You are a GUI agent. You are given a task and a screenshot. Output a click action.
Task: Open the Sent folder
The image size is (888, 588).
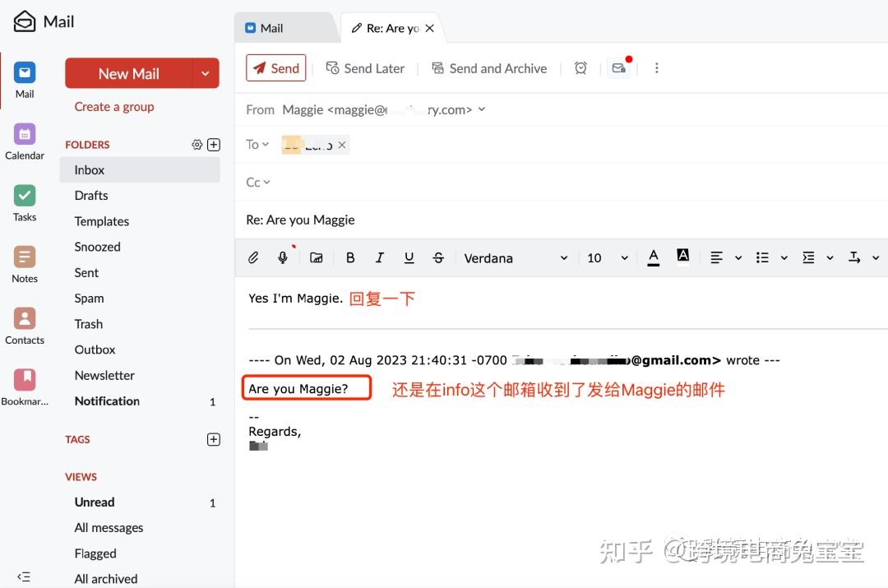[86, 272]
